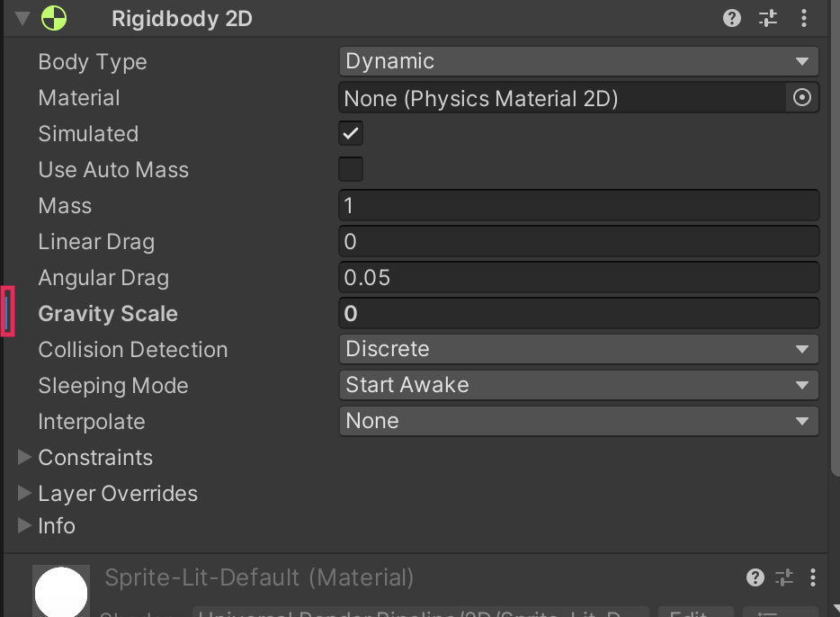The height and width of the screenshot is (617, 840).
Task: Expand the Layer Overrides section
Action: pyautogui.click(x=24, y=493)
